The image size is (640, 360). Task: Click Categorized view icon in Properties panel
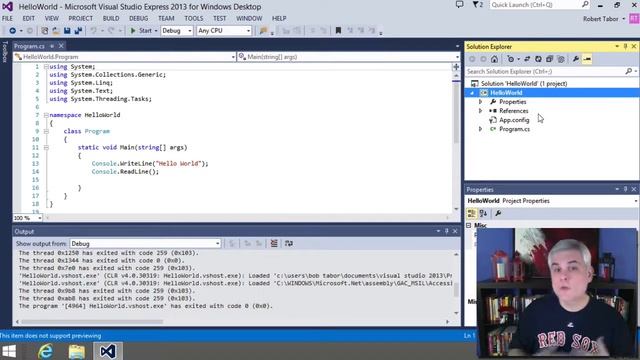point(471,213)
